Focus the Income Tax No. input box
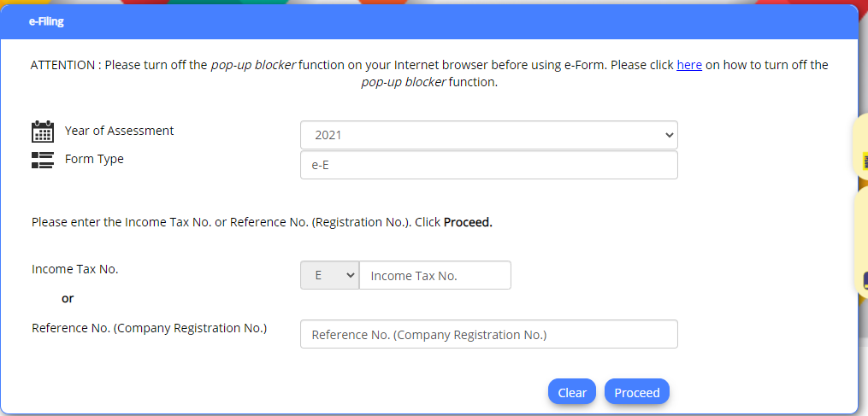 435,275
